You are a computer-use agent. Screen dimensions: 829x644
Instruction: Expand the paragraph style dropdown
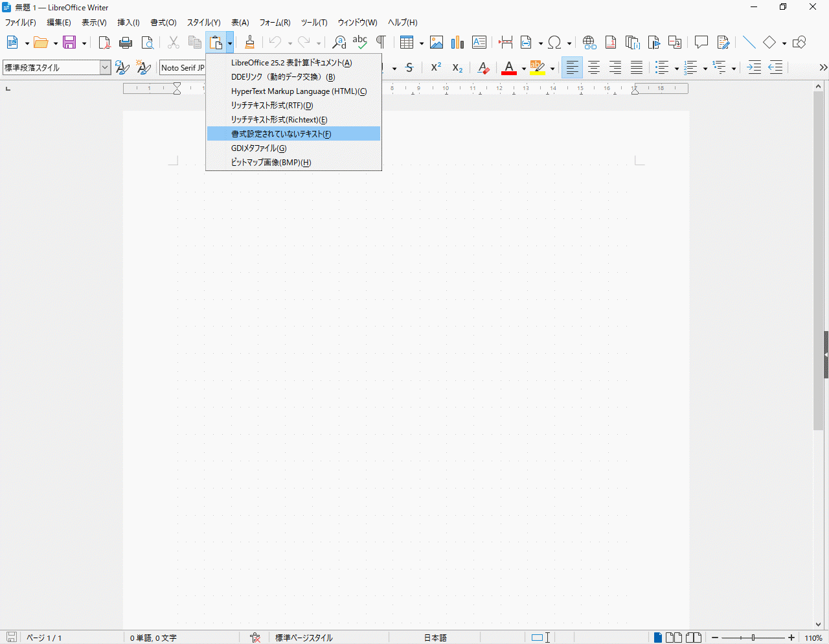coord(105,67)
